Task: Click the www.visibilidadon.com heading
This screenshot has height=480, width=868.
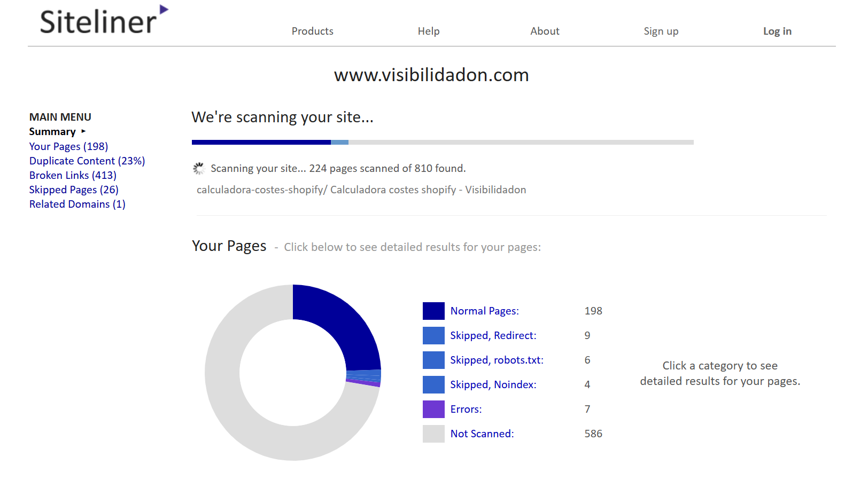Action: tap(431, 75)
